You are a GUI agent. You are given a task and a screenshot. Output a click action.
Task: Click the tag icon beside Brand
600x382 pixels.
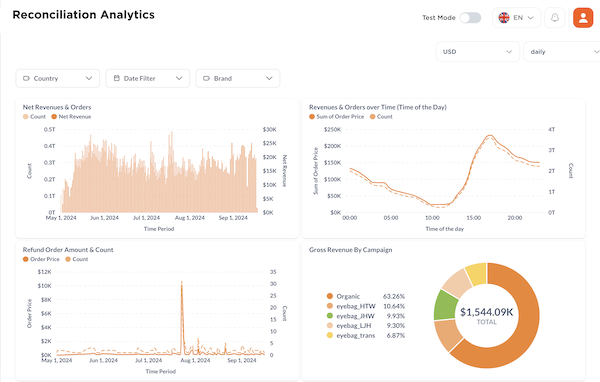(x=206, y=78)
